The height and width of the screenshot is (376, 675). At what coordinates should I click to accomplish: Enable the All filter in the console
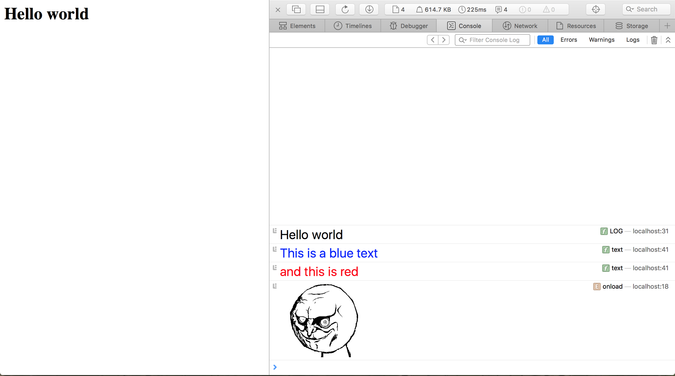coord(545,40)
